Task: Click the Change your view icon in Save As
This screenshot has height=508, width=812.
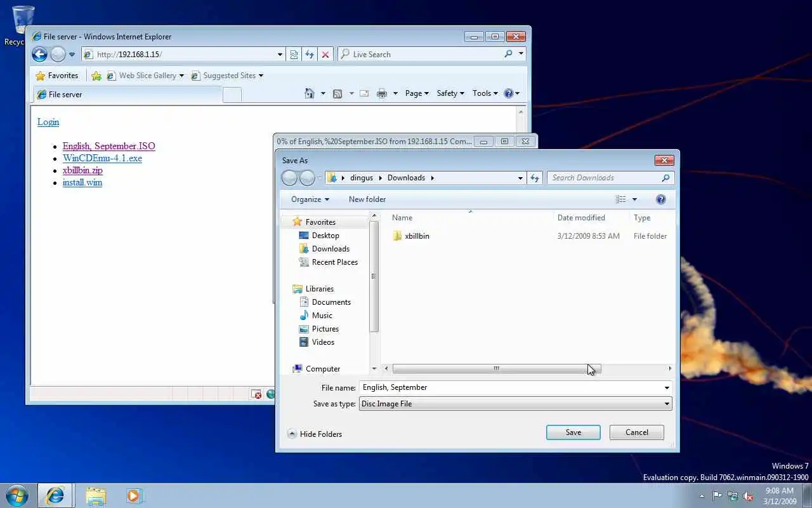Action: (620, 199)
